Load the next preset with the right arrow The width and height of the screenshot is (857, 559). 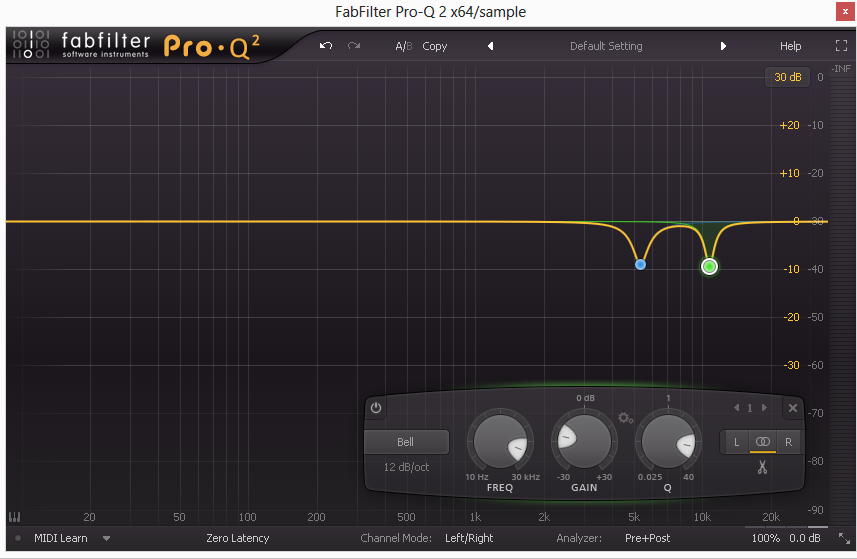tap(723, 46)
